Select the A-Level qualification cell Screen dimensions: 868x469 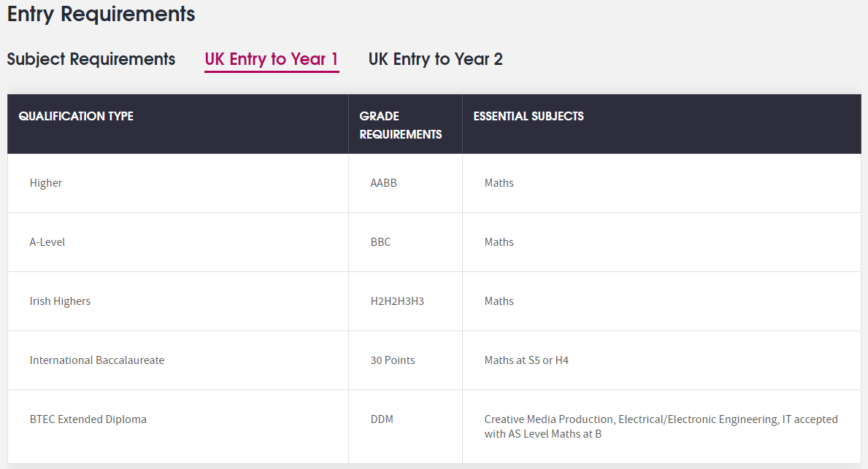point(47,242)
